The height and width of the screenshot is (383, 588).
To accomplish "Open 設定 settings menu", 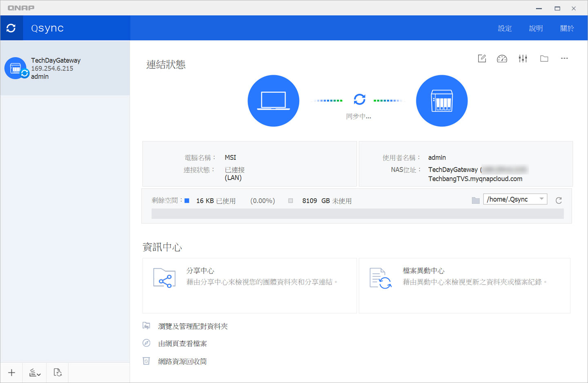I will (x=505, y=28).
